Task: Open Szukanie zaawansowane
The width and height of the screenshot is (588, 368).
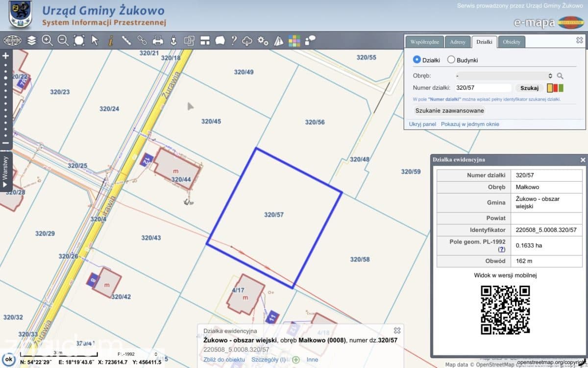Action: tap(449, 111)
